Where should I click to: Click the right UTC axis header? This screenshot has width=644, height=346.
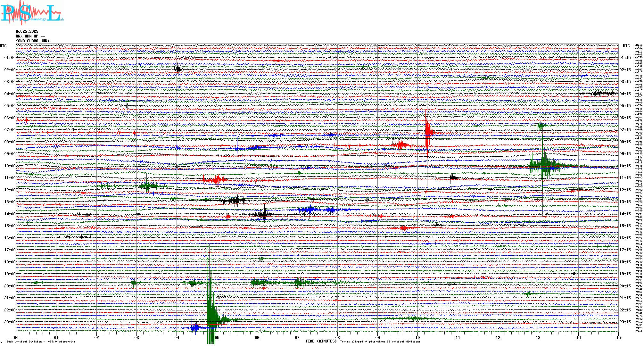[x=626, y=46]
